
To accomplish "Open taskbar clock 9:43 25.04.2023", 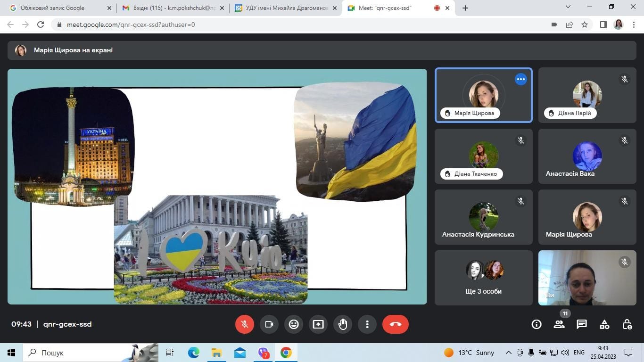I will [x=603, y=353].
